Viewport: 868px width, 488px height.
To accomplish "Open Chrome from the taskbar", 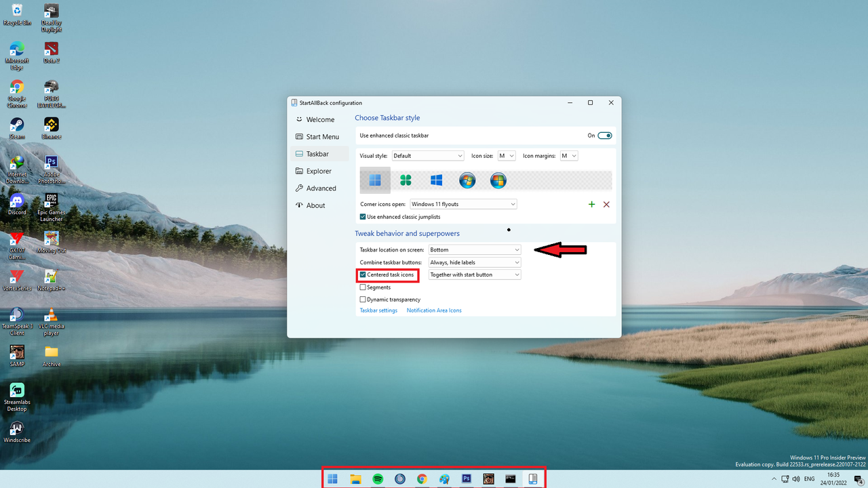I will (422, 479).
